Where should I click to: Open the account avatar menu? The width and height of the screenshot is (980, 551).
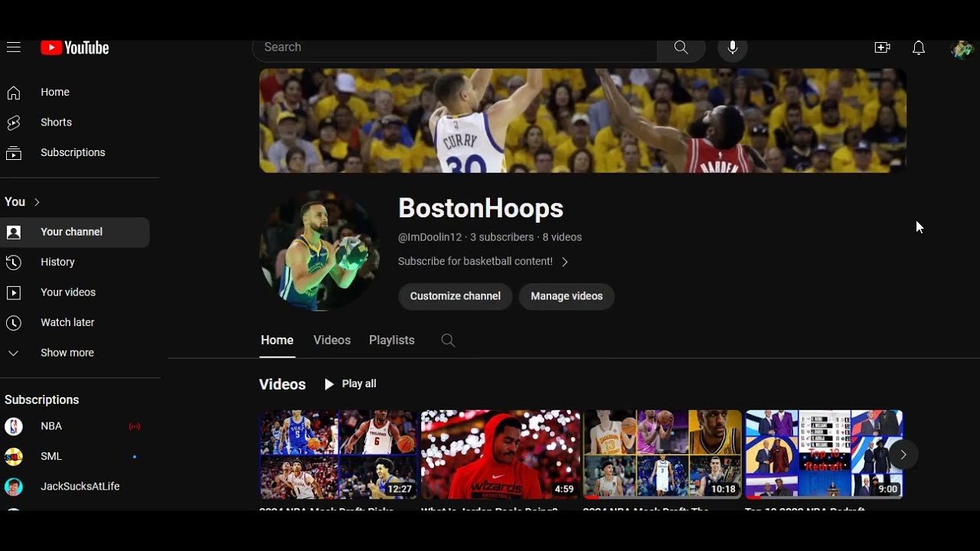962,49
